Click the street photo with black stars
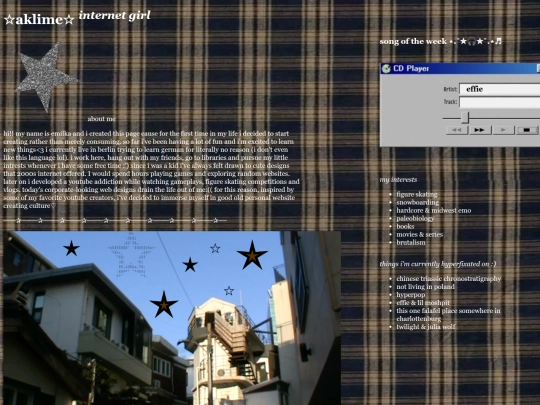 point(172,318)
